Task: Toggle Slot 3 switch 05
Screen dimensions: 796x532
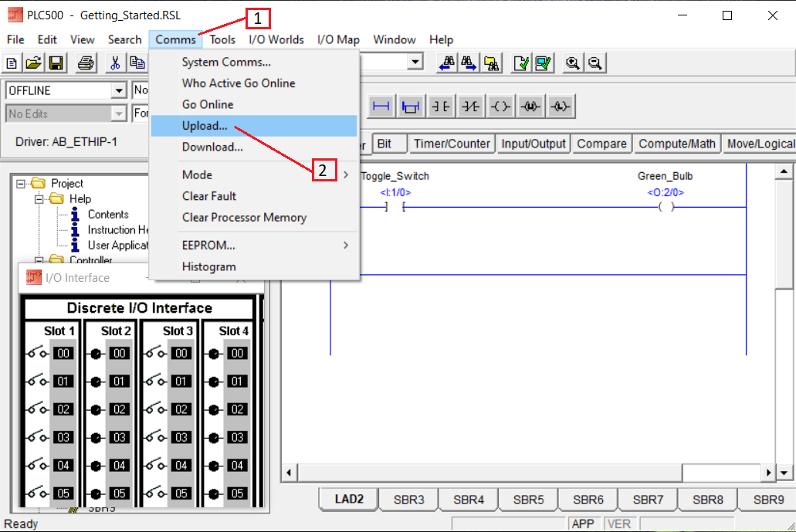Action: click(156, 493)
